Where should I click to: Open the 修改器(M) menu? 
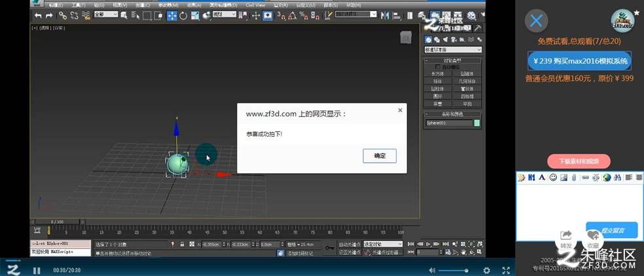pos(168,5)
